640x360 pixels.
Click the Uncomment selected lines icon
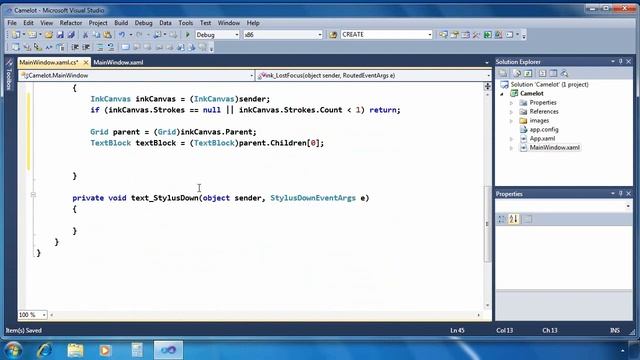click(111, 47)
